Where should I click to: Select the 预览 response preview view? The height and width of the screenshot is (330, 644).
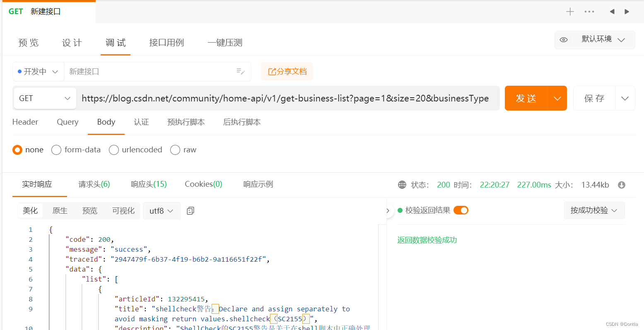[90, 211]
